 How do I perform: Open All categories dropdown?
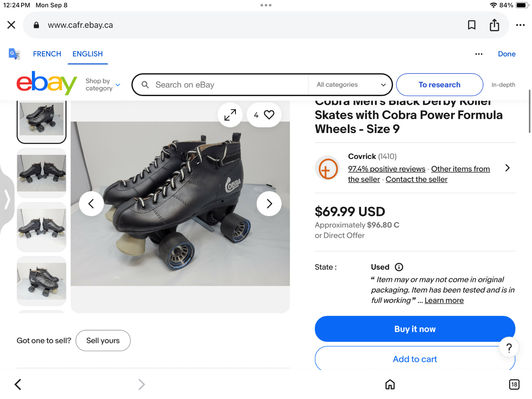[350, 85]
